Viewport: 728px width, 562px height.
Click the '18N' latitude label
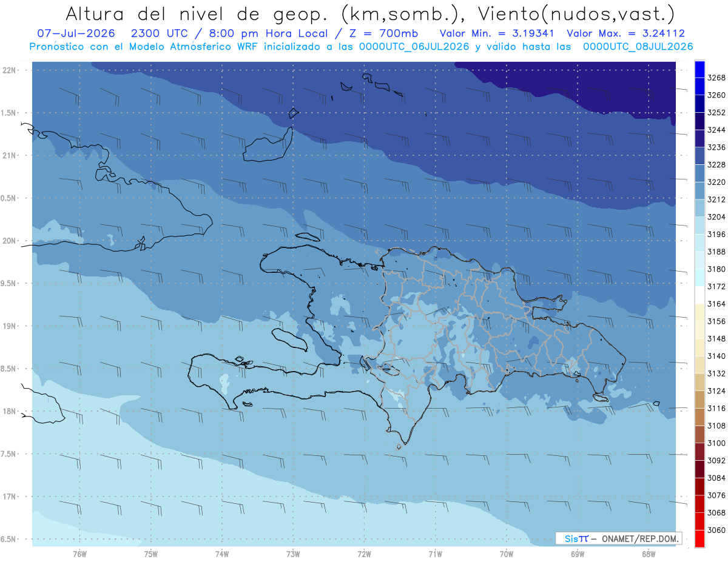pyautogui.click(x=8, y=412)
